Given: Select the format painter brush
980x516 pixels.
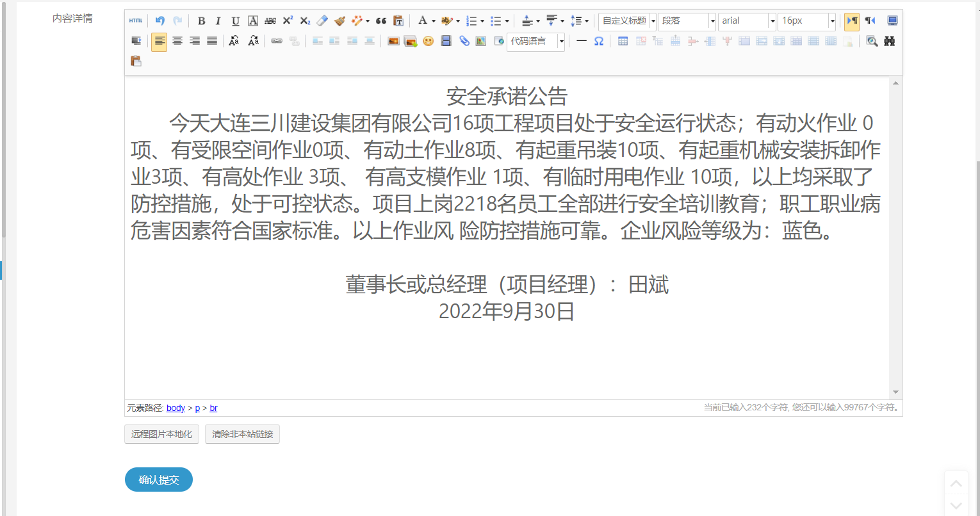Looking at the screenshot, I should click(339, 21).
